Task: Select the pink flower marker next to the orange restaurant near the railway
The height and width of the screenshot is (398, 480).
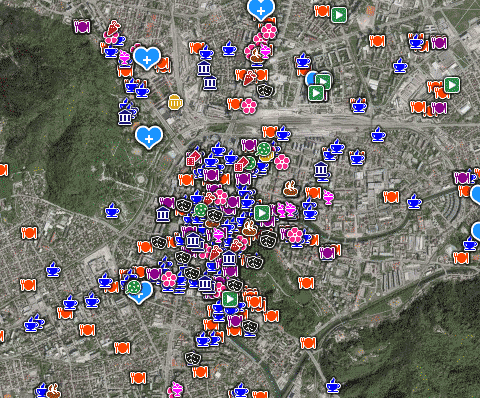Action: click(249, 106)
